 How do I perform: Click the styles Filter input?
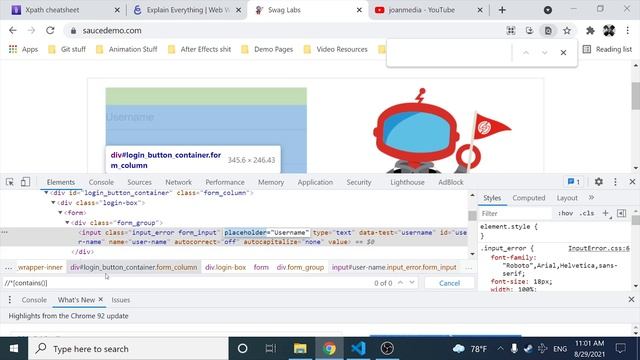point(516,213)
